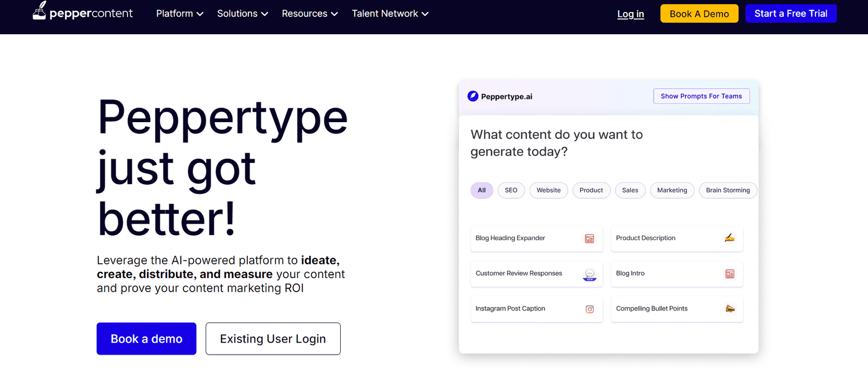Click the Compelling Bullet Points icon
The width and height of the screenshot is (868, 391).
click(730, 308)
